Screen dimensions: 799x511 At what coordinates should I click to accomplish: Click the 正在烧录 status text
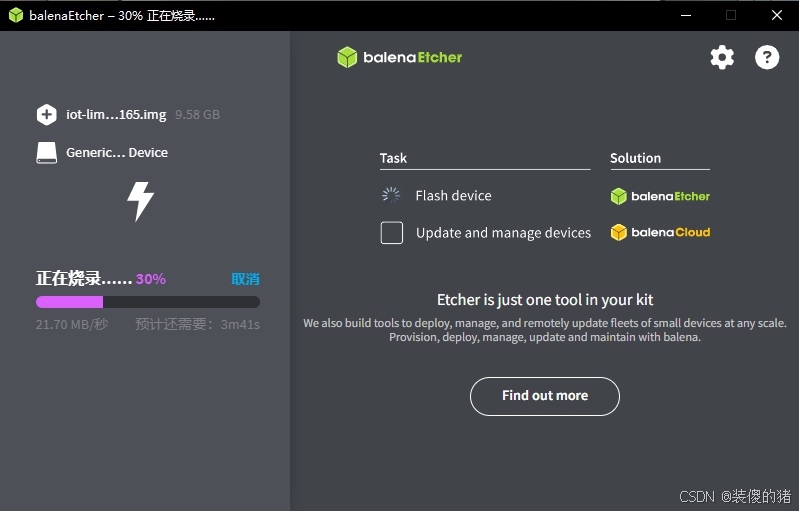pyautogui.click(x=84, y=278)
